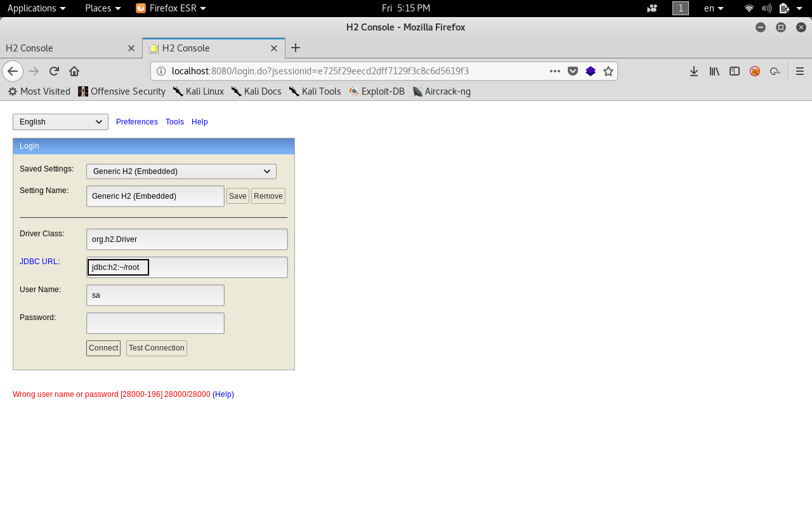Image resolution: width=812 pixels, height=508 pixels.
Task: Open page actions three-dots menu
Action: tap(555, 71)
